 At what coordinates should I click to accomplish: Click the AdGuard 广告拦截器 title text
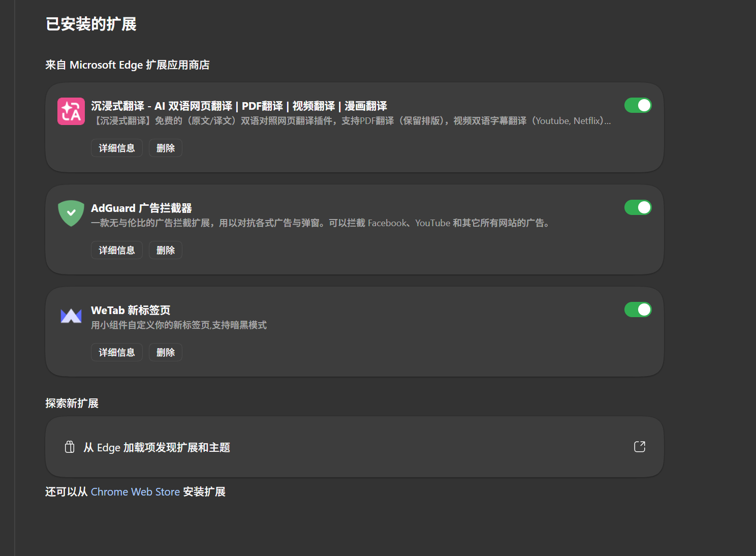click(141, 208)
